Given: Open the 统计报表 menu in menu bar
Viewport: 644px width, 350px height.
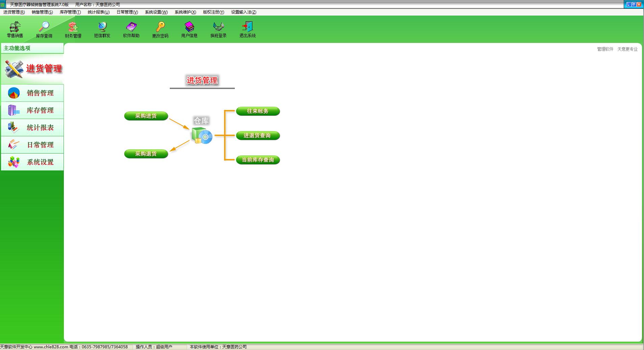Looking at the screenshot, I should [x=98, y=12].
